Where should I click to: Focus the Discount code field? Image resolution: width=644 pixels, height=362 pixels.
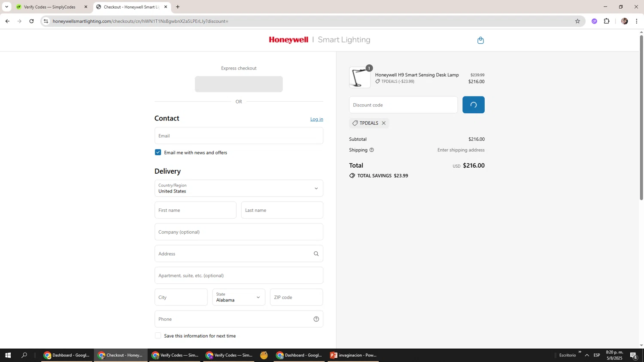pos(403,105)
